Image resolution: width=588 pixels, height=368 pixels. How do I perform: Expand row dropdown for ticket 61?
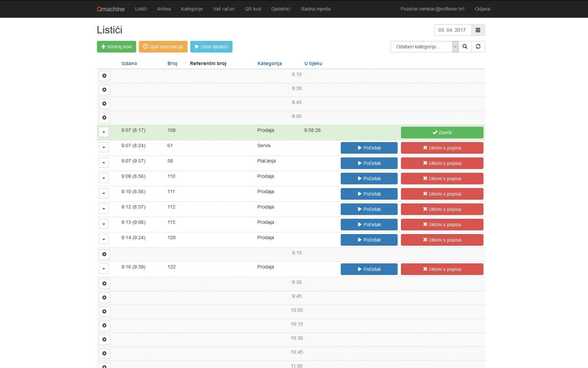104,147
